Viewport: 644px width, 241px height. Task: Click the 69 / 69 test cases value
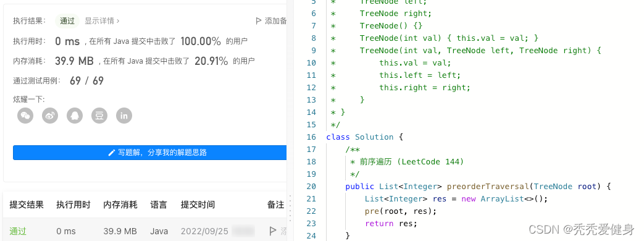tap(86, 80)
